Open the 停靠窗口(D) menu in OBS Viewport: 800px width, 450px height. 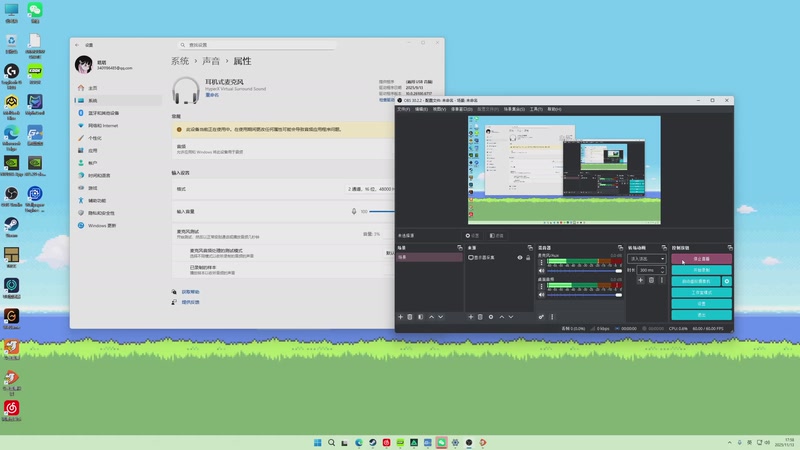coord(462,109)
